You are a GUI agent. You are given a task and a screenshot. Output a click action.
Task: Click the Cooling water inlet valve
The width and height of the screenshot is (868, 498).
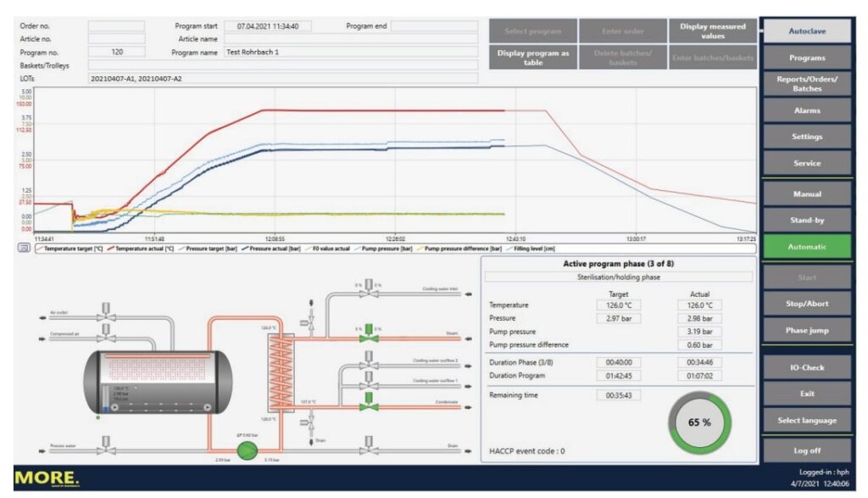368,293
